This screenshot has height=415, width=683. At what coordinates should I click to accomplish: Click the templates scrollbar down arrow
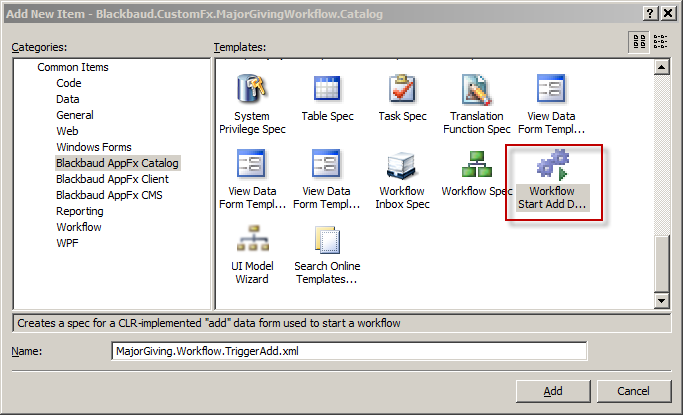(661, 300)
